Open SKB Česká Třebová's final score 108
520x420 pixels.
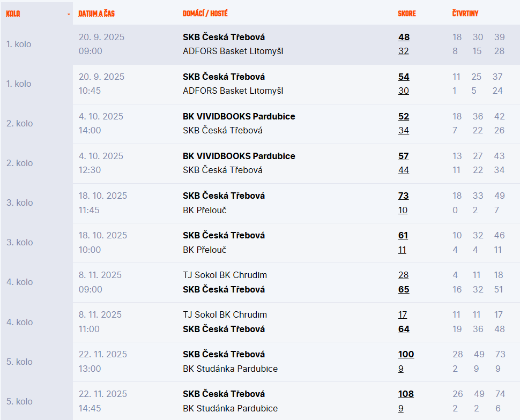pyautogui.click(x=406, y=394)
